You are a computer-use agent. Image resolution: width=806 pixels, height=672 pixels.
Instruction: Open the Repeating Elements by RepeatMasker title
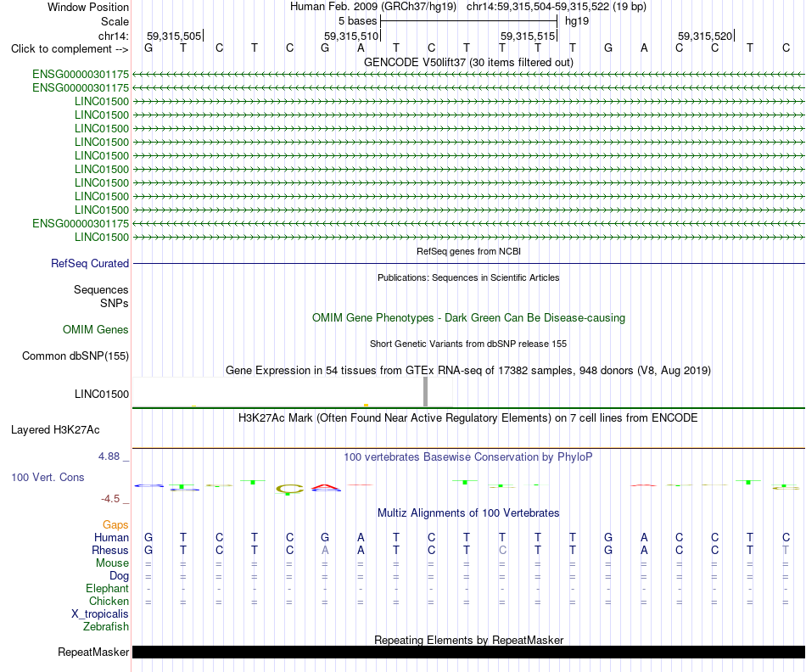[468, 640]
